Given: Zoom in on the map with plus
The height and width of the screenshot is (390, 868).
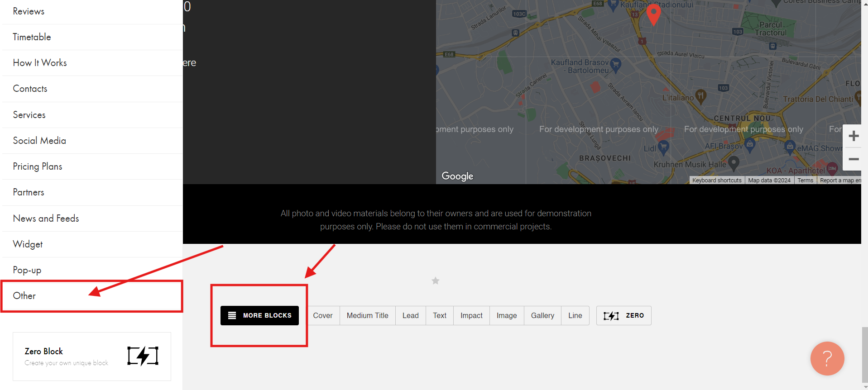Looking at the screenshot, I should pyautogui.click(x=854, y=136).
